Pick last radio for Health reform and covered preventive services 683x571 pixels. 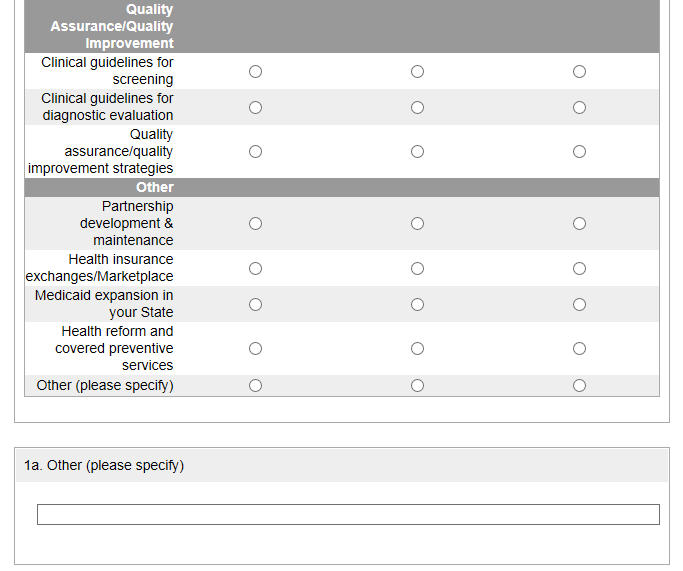(x=579, y=348)
